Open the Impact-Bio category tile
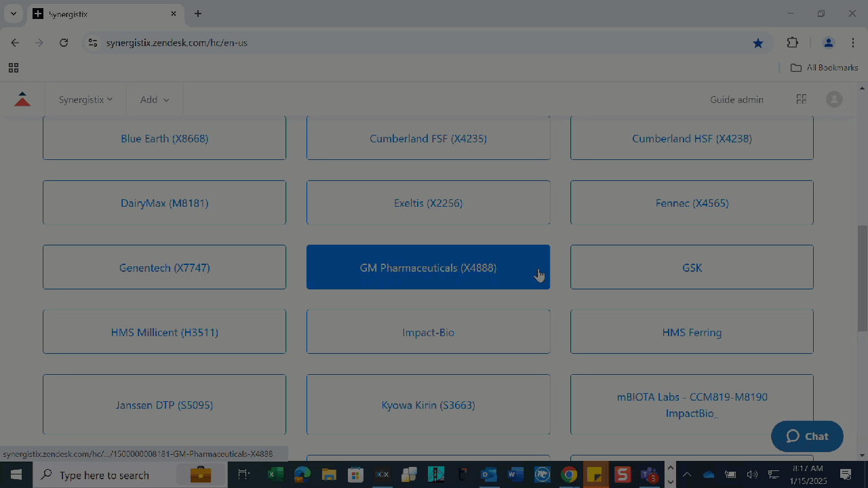Viewport: 868px width, 488px height. tap(428, 332)
